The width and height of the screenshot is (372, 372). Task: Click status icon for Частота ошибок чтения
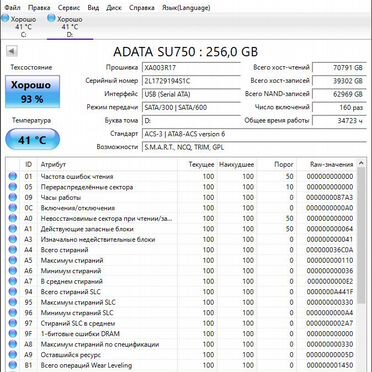coord(13,176)
